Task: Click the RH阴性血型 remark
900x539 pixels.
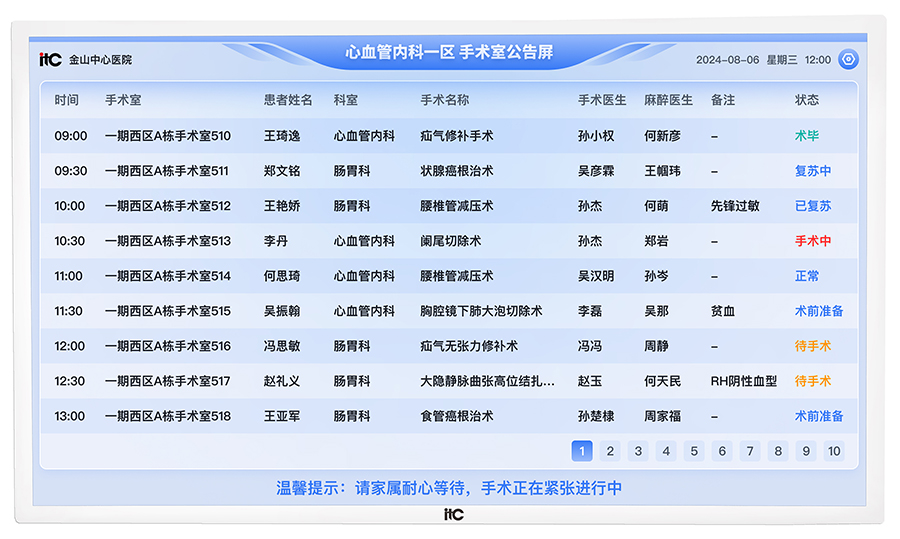Action: pyautogui.click(x=744, y=381)
